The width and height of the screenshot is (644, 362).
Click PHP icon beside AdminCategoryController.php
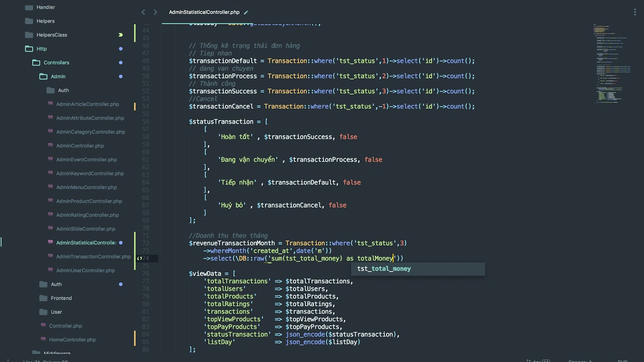click(50, 131)
